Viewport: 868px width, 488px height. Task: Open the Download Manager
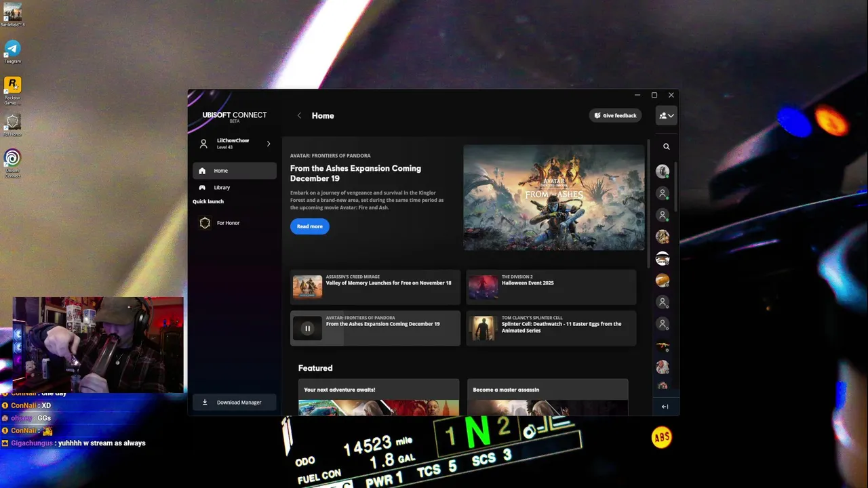click(234, 403)
